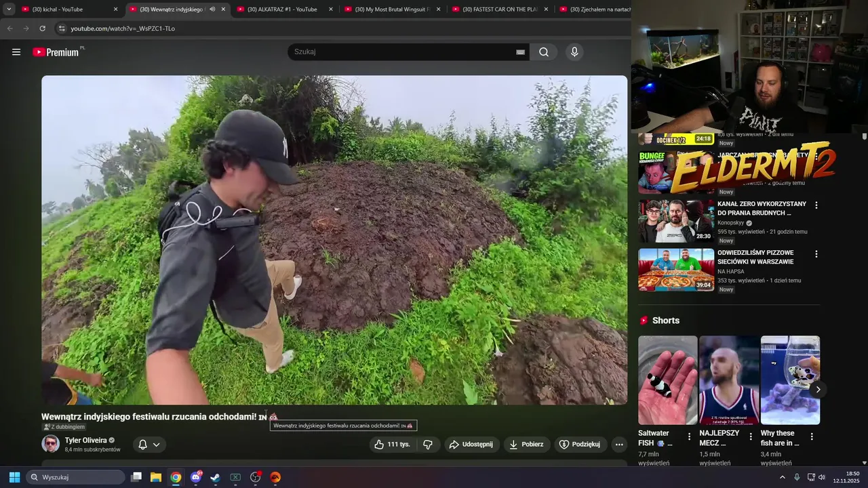Click the 'Z dubbingiem' badge

tap(64, 427)
